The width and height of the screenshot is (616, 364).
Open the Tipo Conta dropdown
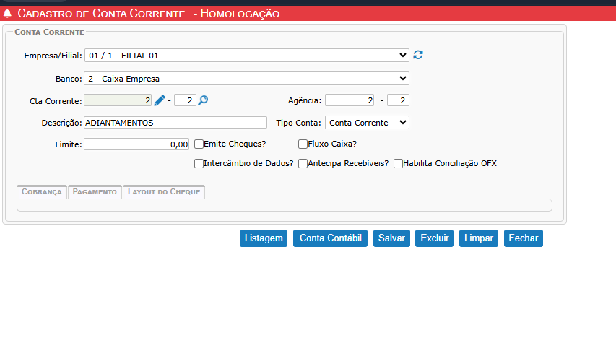pos(367,123)
